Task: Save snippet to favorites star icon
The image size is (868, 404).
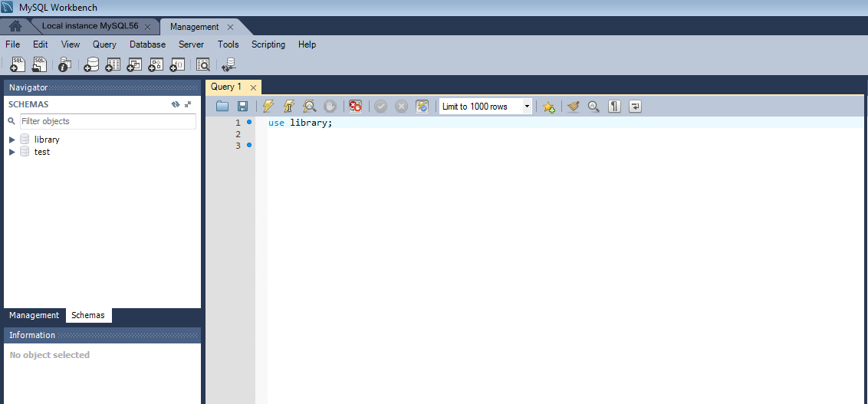Action: tap(548, 107)
